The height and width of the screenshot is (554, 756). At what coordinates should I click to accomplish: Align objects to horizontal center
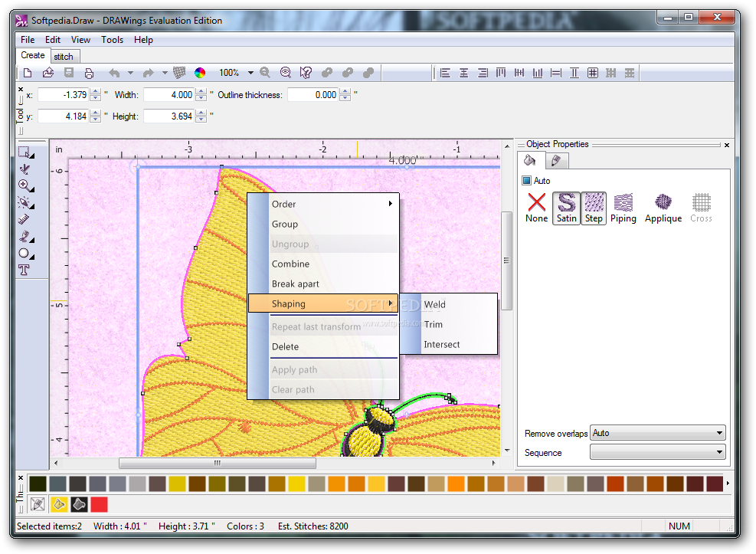pos(464,73)
